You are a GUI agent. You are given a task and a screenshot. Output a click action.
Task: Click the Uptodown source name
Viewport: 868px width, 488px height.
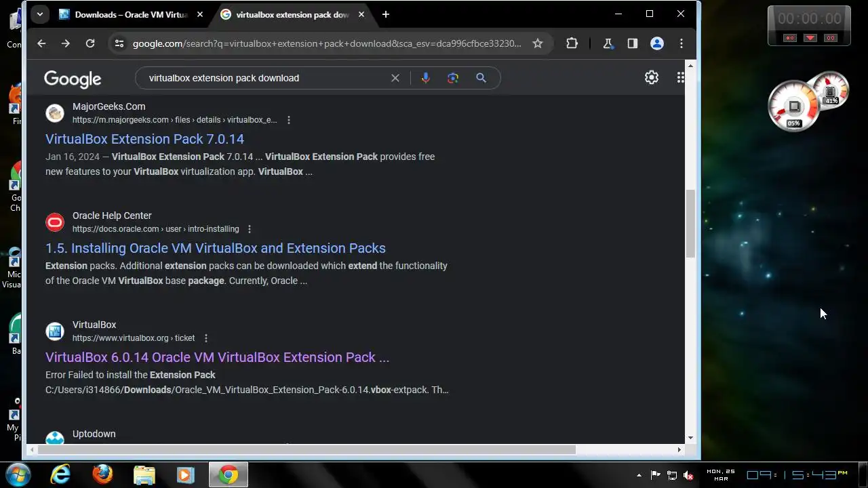pos(94,434)
